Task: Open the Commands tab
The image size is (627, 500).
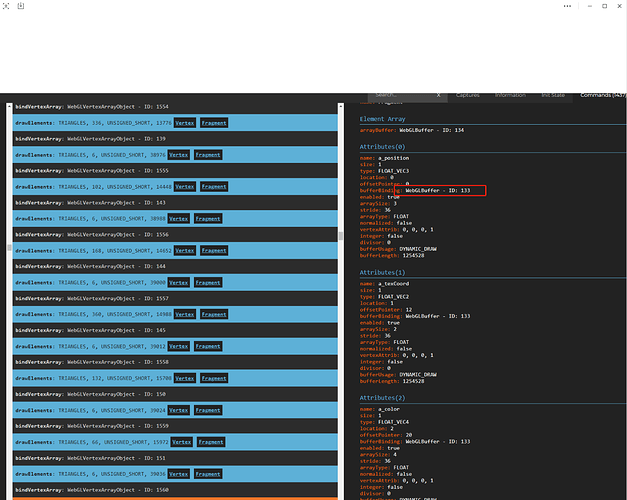Action: point(602,95)
